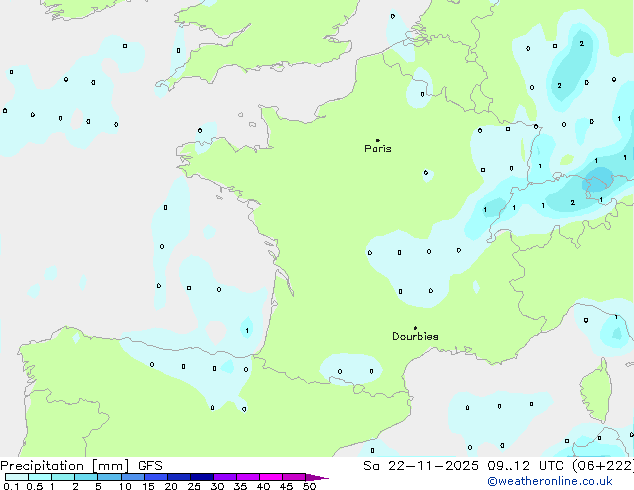The width and height of the screenshot is (634, 490).
Task: Pick the 40–45 mm magenta legend swatch
Action: [x=271, y=477]
